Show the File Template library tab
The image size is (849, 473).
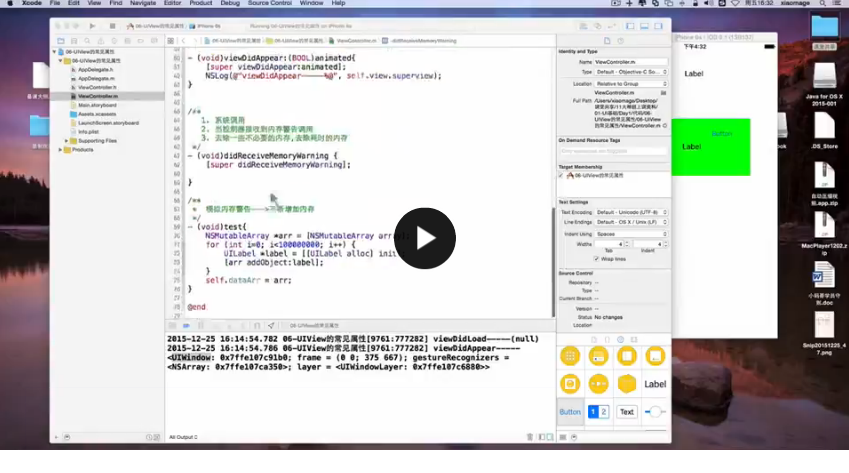click(594, 339)
